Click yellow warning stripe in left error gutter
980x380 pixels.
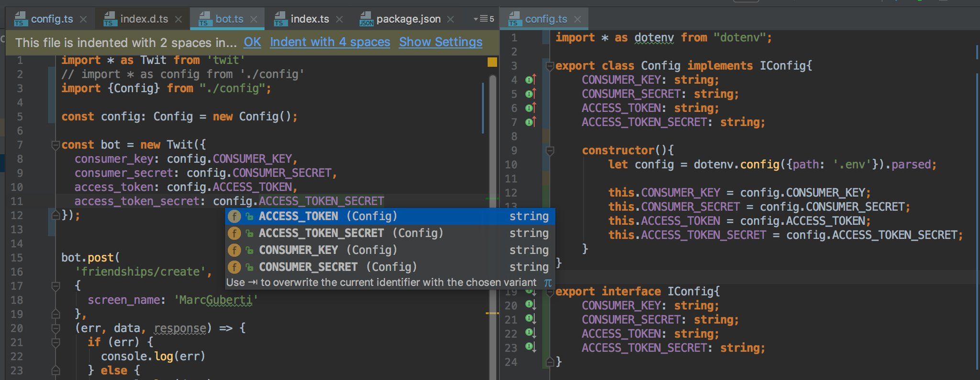pos(492,313)
